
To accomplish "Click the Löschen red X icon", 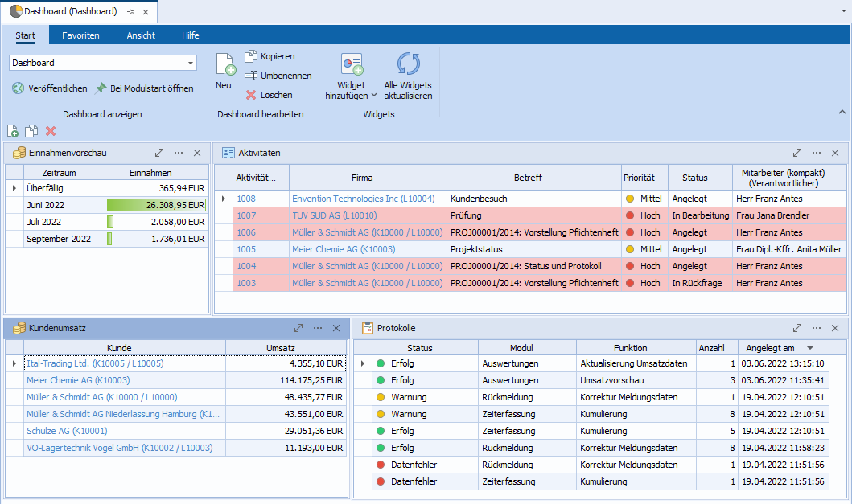I will point(251,95).
